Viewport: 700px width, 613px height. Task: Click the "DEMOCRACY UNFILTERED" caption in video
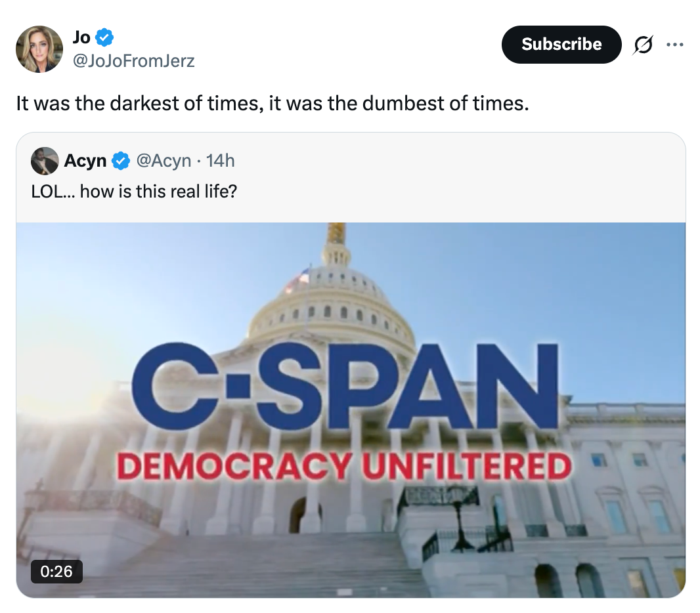point(344,467)
